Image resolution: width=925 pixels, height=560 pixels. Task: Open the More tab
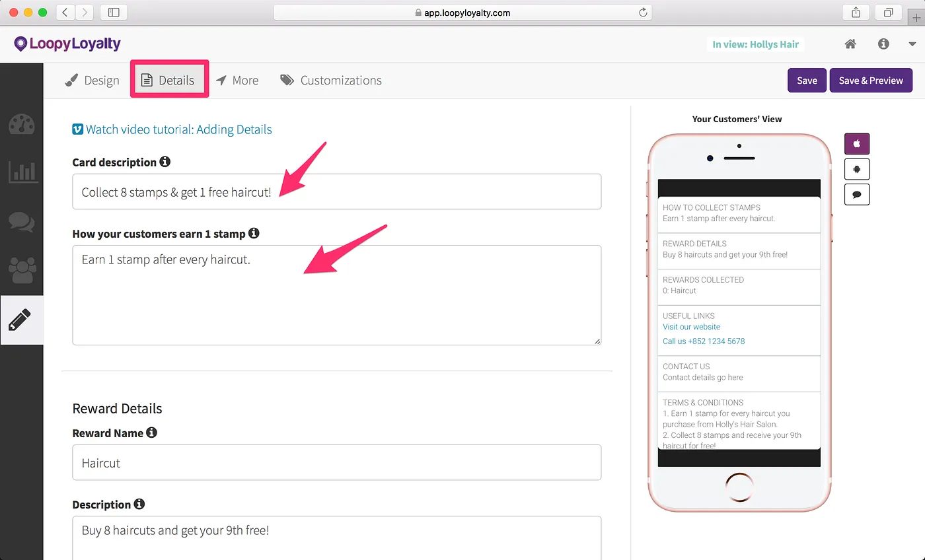point(237,81)
